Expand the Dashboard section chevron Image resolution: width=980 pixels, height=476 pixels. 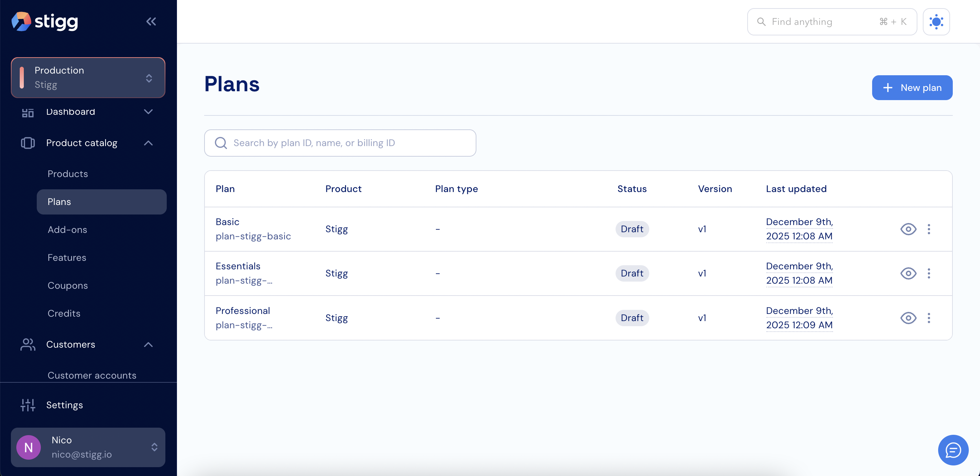coord(148,112)
